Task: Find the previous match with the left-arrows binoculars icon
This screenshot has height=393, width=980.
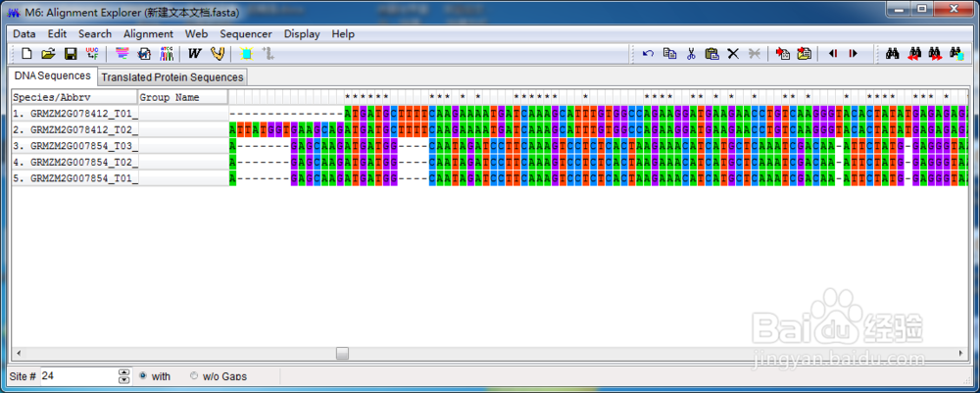Action: tap(914, 54)
